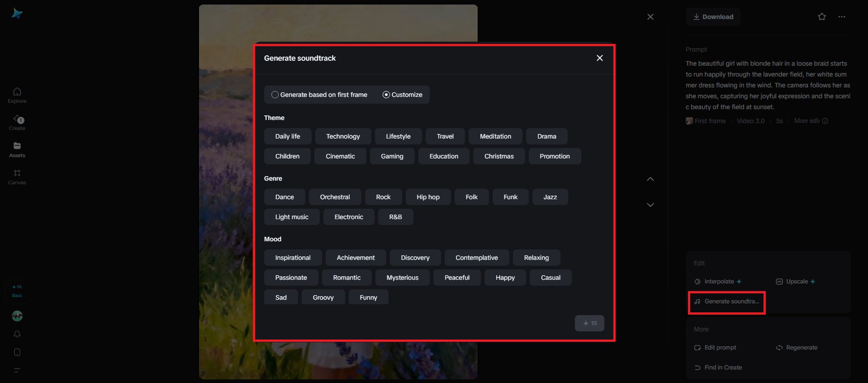
Task: Set mood to Romantic
Action: 347,278
